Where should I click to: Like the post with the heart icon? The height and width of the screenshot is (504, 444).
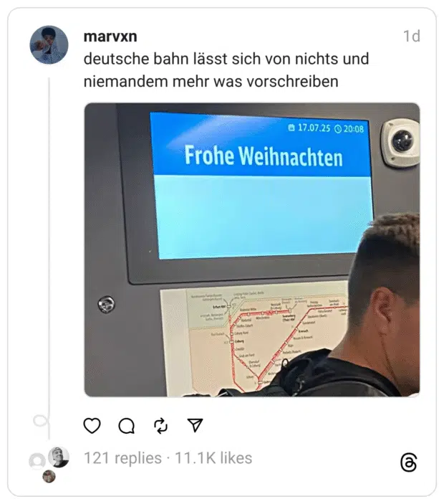(x=92, y=426)
